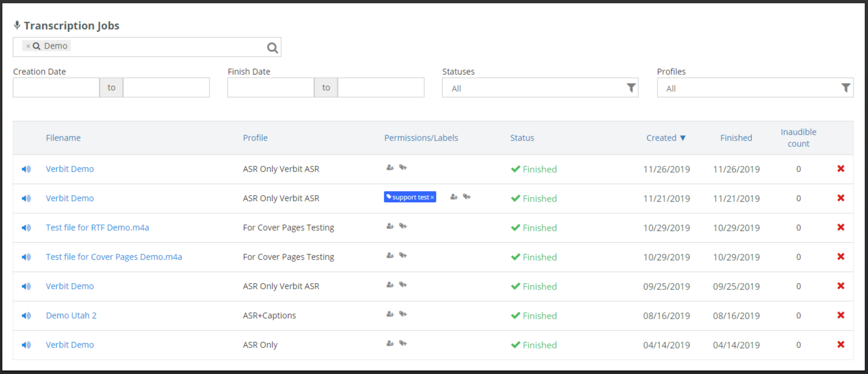868x374 pixels.
Task: Add label tag to Demo Utah 2 row
Action: coord(403,314)
